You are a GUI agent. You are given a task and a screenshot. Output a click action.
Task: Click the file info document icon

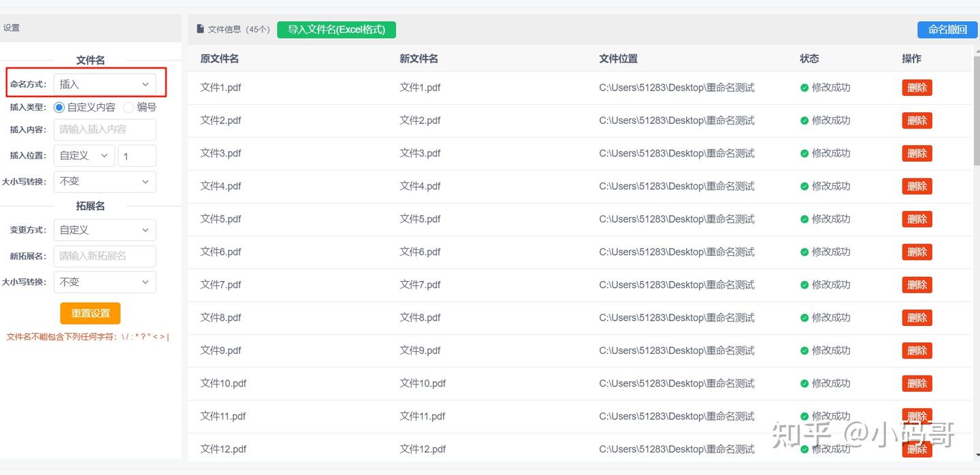200,29
